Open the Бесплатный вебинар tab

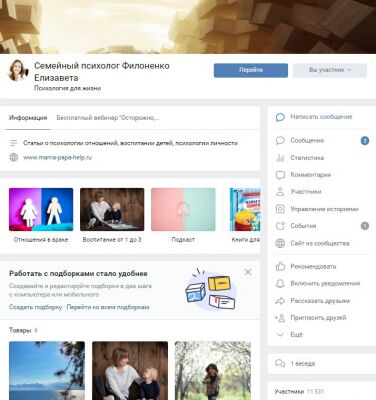coord(108,118)
